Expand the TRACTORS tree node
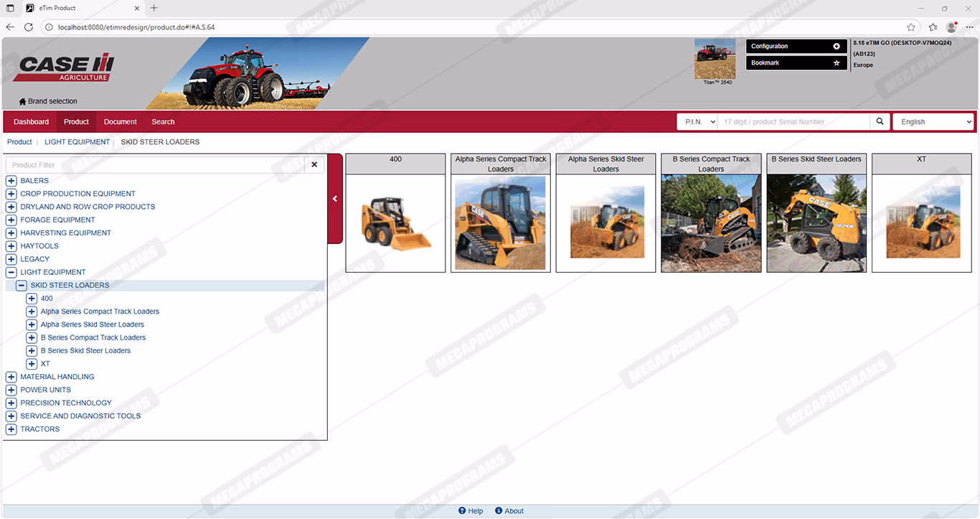The height and width of the screenshot is (519, 980). [11, 429]
